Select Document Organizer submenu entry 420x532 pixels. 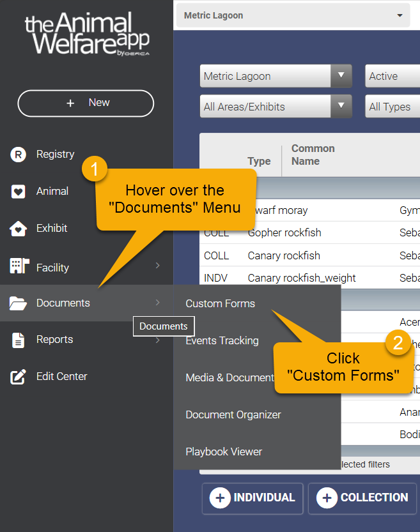pos(233,414)
